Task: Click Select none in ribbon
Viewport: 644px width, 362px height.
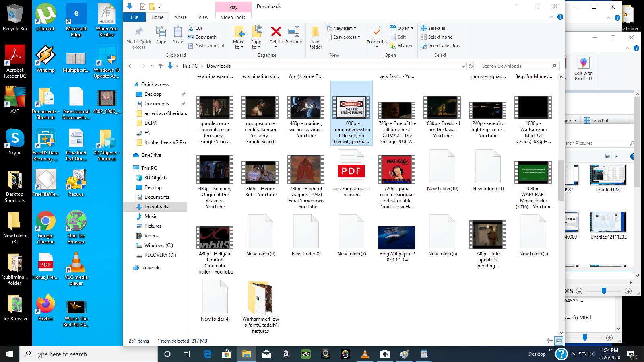Action: (436, 37)
